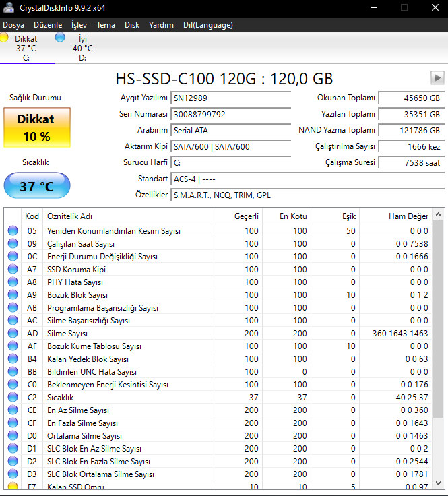Screen dimensions: 448x496
Task: Click the blue İyi status circle icon
Action: (60, 37)
